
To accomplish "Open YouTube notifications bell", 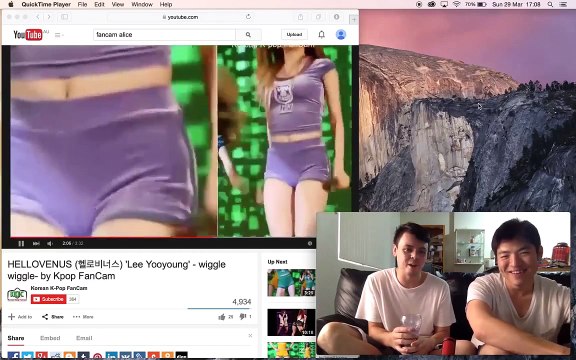I will pos(321,35).
